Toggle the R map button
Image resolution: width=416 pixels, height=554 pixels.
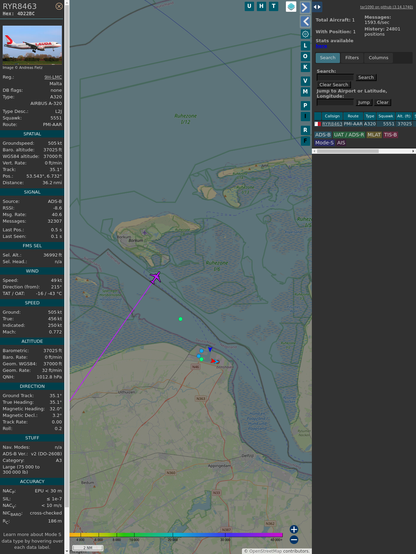coord(305,130)
